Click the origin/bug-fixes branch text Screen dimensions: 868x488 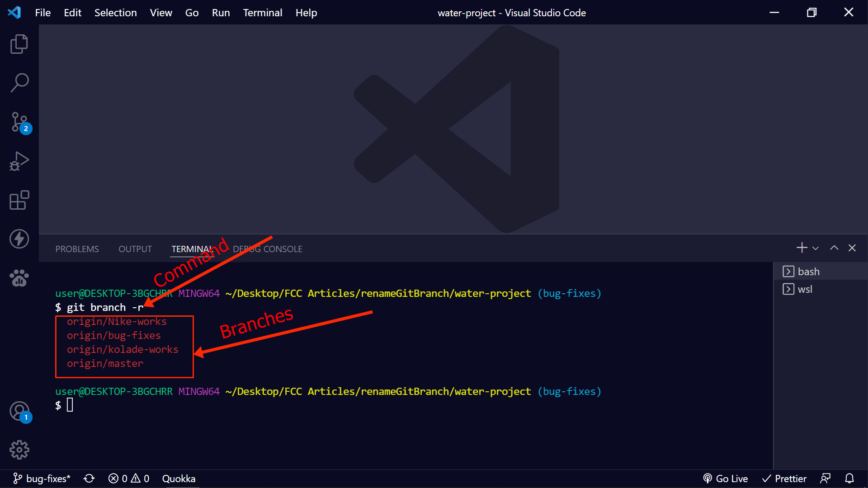coord(113,335)
